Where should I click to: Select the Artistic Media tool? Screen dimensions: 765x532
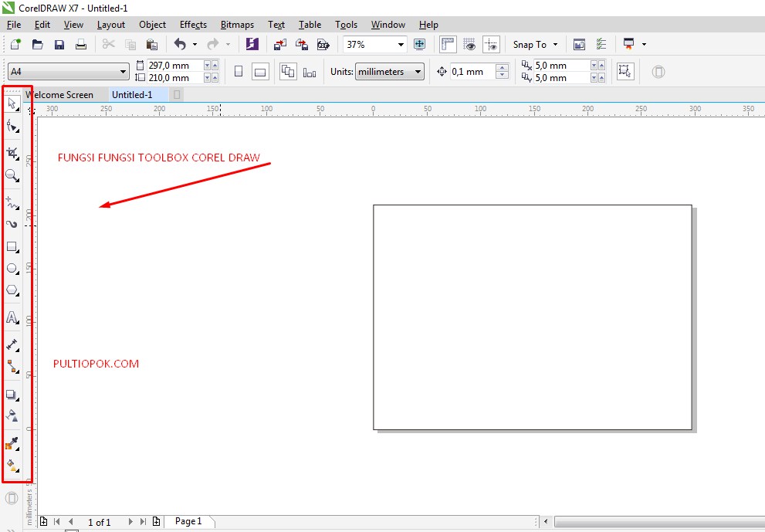pos(12,224)
